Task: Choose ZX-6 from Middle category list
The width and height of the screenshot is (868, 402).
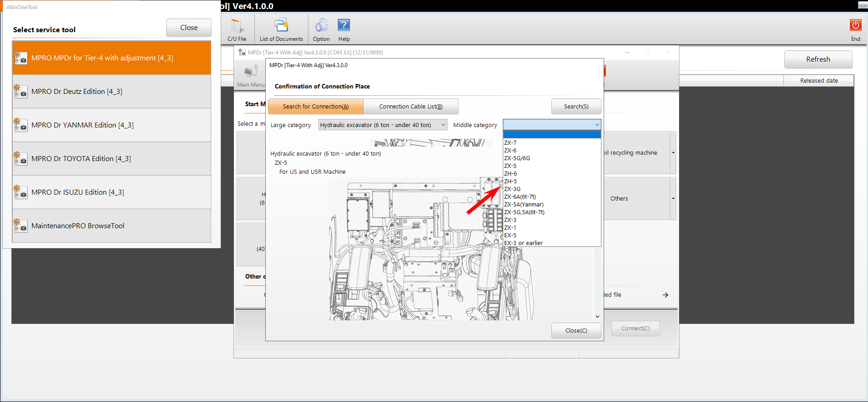Action: click(x=552, y=151)
